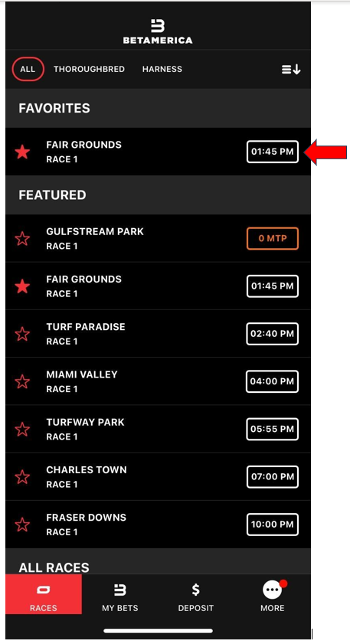
Task: Toggle star for Turf Paradise
Action: point(22,334)
